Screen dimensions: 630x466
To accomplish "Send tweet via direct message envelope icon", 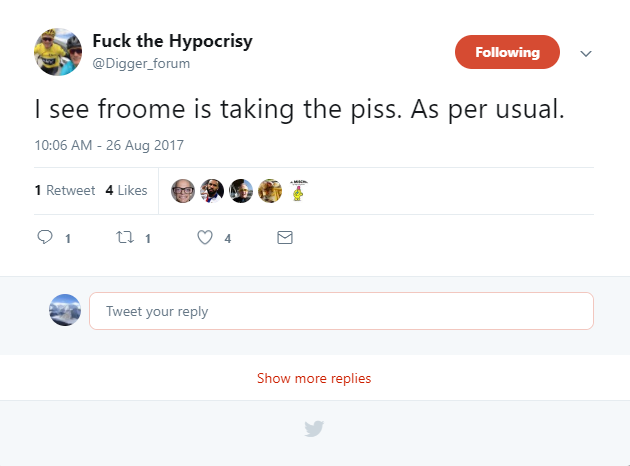I will (x=285, y=238).
